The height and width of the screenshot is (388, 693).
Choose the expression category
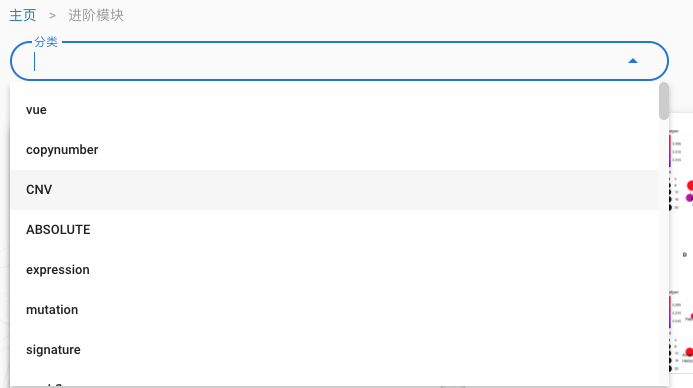(334, 270)
